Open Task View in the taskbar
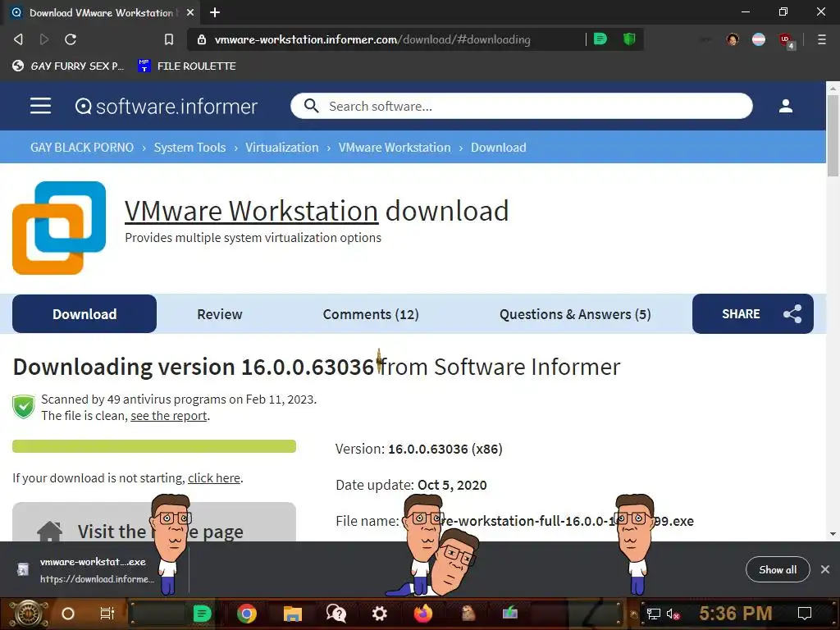840x630 pixels. pyautogui.click(x=107, y=614)
